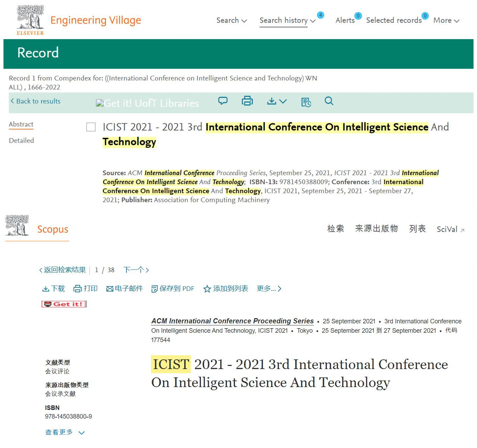Click the 会议评论 document type text
The image size is (477, 448).
[x=57, y=371]
